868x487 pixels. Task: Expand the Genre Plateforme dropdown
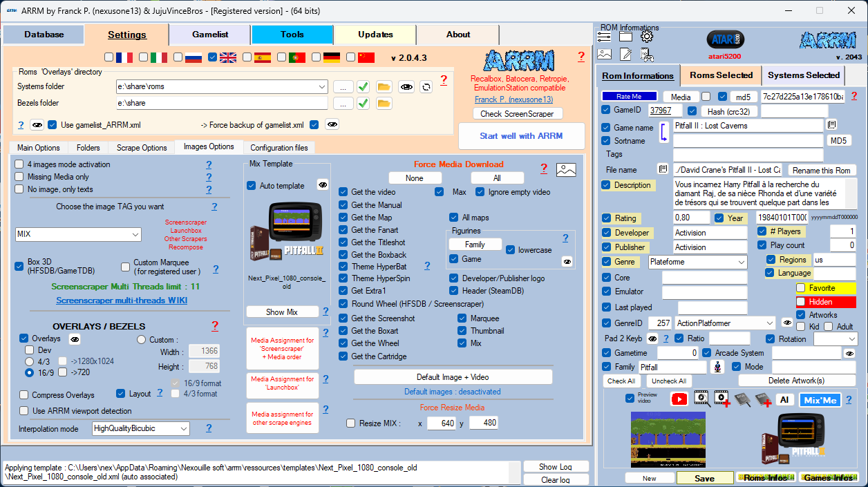coord(742,262)
